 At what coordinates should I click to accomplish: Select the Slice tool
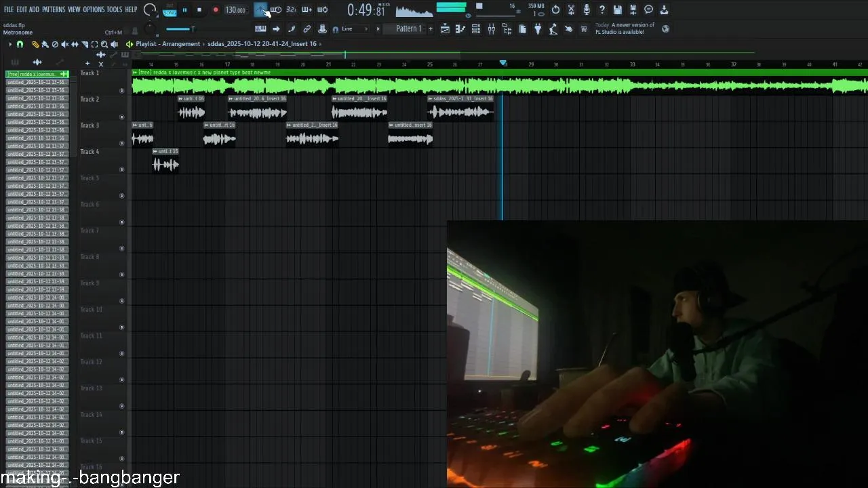pos(85,44)
